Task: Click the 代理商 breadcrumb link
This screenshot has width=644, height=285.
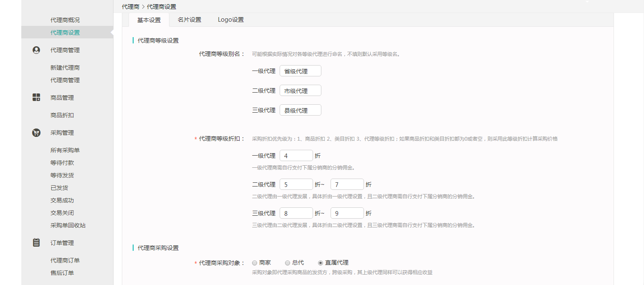Action: coord(131,7)
